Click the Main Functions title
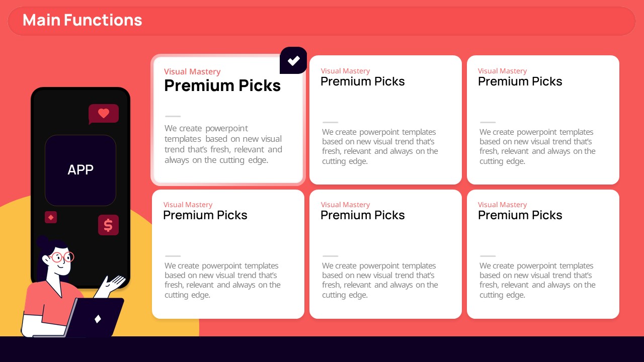The image size is (644, 362). pyautogui.click(x=83, y=20)
